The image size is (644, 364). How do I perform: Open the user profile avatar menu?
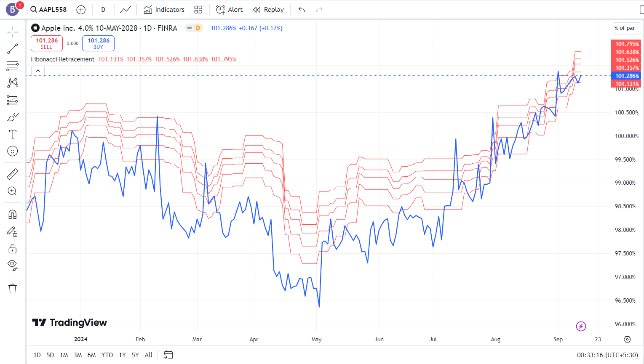tap(12, 9)
